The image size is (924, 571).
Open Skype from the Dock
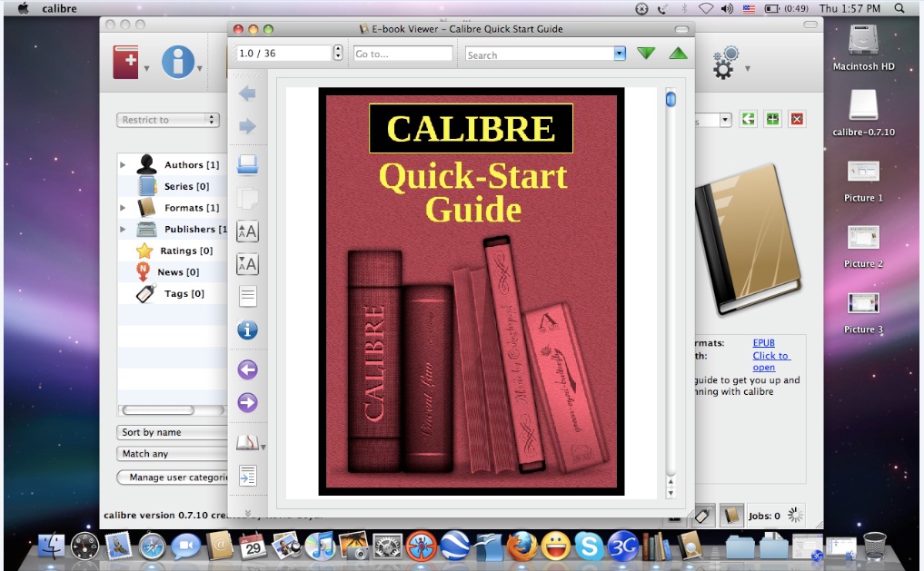[589, 546]
